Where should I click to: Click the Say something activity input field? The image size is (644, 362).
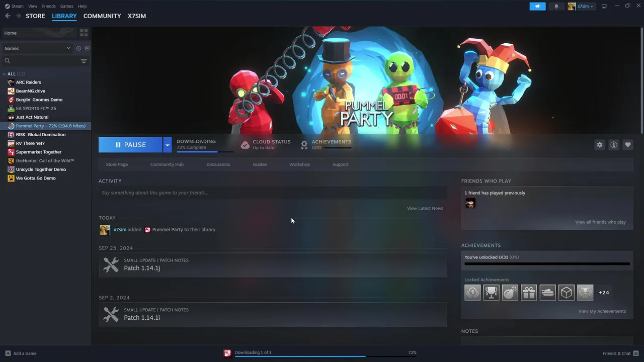272,193
